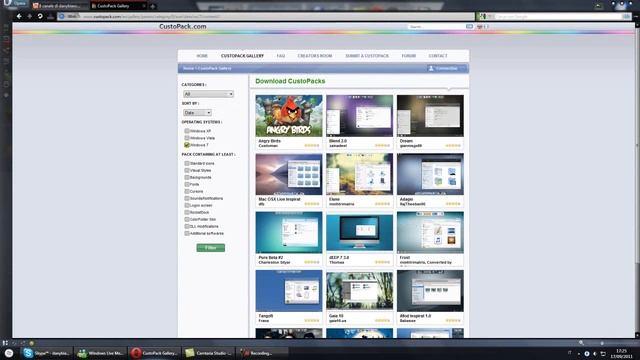Open the Sort by dropdown set to Date

pyautogui.click(x=197, y=113)
